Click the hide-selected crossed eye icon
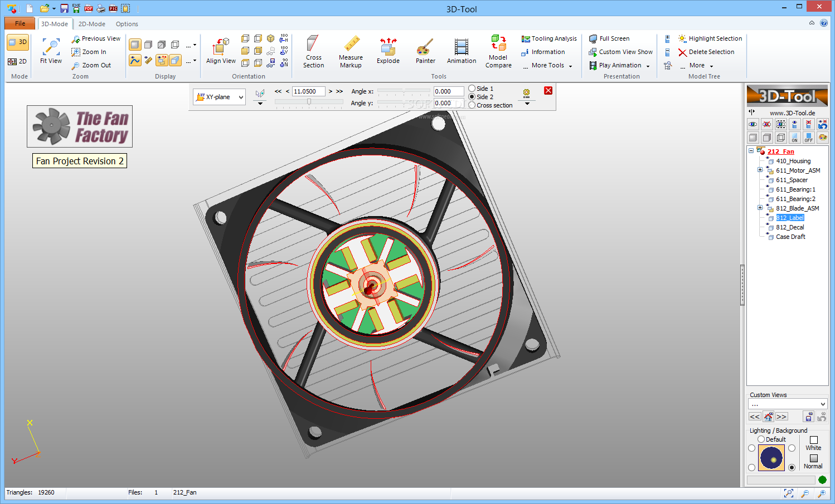The height and width of the screenshot is (504, 835). [x=767, y=124]
